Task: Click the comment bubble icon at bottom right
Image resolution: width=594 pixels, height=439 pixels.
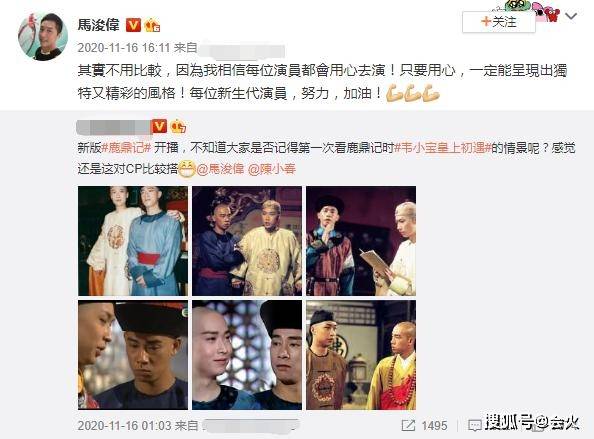Action: pyautogui.click(x=475, y=425)
